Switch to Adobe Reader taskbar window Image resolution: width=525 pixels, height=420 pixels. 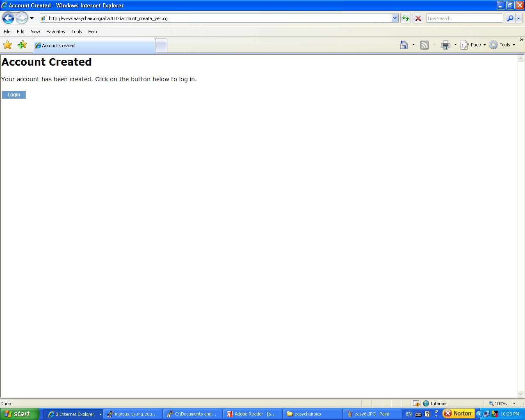click(253, 414)
